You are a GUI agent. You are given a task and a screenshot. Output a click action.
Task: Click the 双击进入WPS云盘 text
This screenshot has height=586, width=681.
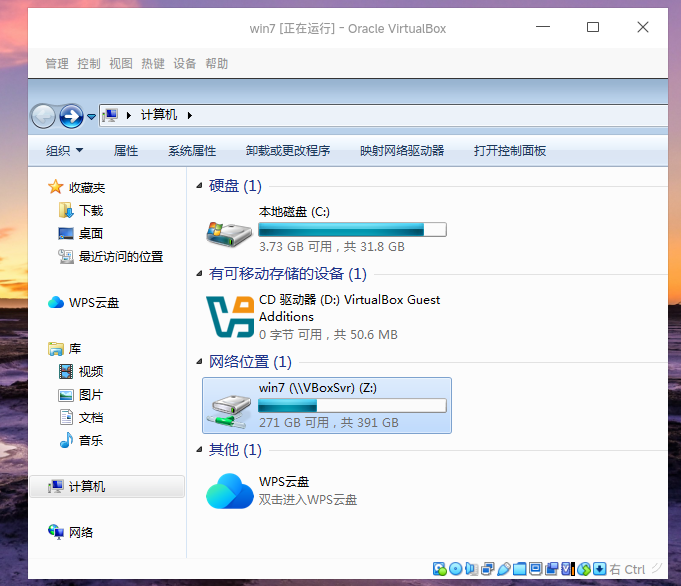point(308,500)
